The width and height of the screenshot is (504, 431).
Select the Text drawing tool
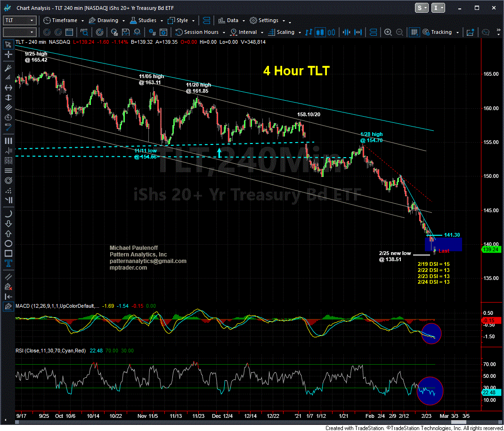(x=8, y=263)
